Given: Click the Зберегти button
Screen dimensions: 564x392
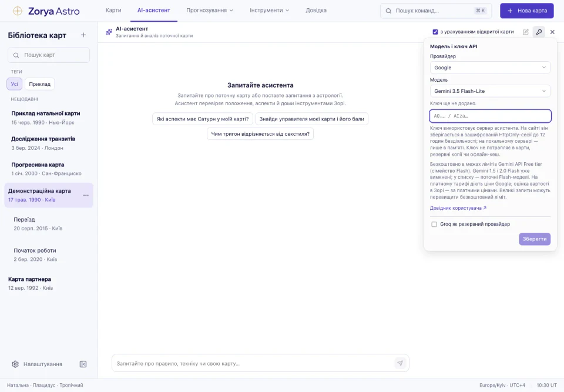Looking at the screenshot, I should pos(535,239).
